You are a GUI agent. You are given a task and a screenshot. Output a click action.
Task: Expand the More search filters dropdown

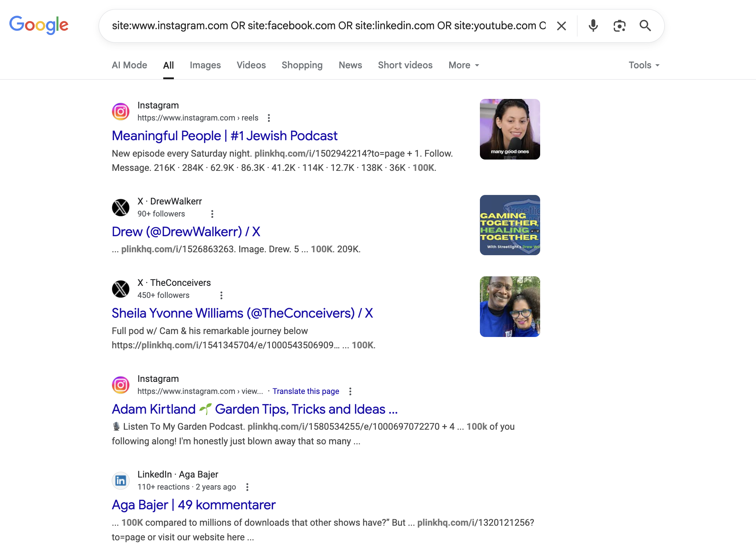point(463,65)
